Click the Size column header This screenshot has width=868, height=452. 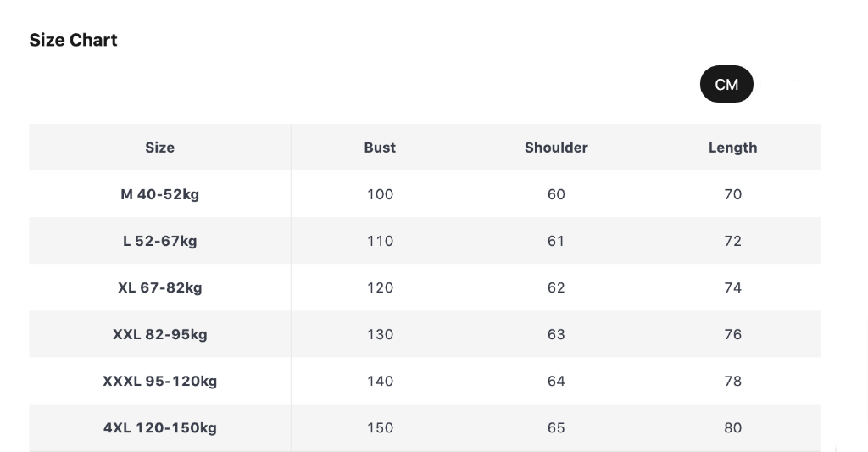159,148
